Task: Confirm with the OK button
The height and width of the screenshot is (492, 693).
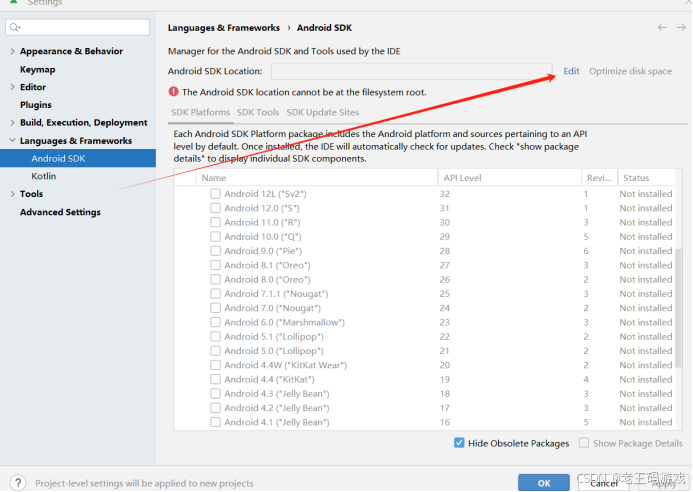Action: tap(544, 483)
